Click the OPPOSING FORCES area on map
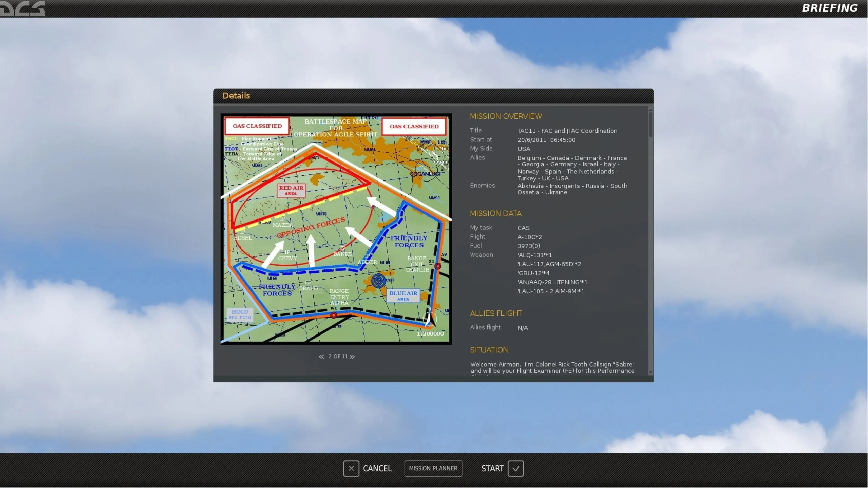 pos(311,227)
